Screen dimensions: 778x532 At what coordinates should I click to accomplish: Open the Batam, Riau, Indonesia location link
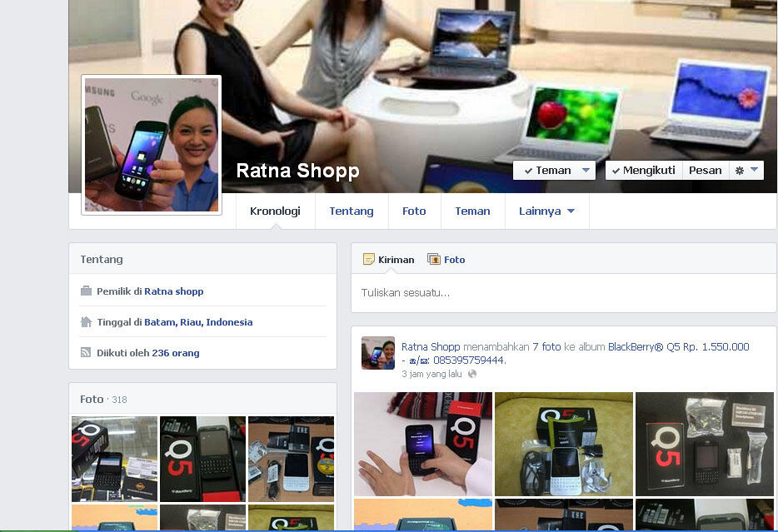click(x=198, y=322)
